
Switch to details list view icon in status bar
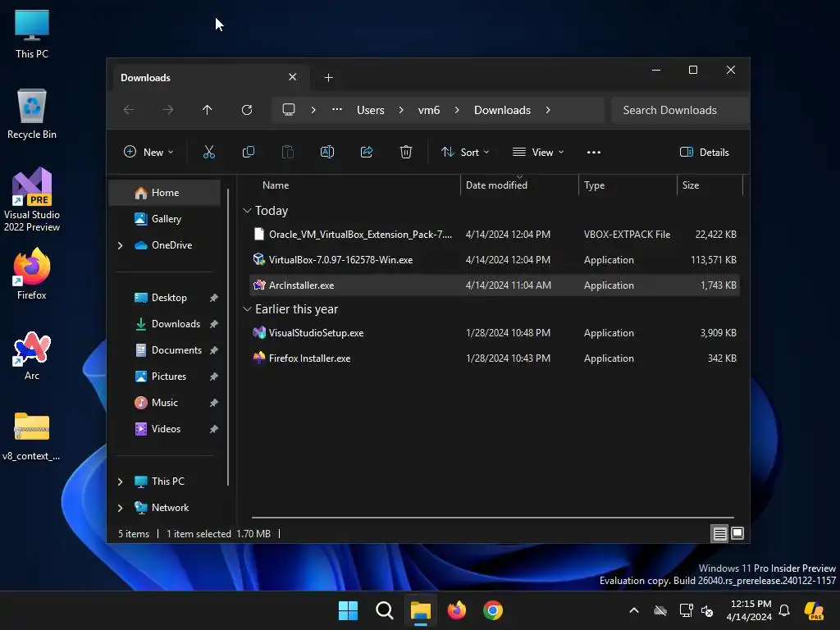pos(719,533)
